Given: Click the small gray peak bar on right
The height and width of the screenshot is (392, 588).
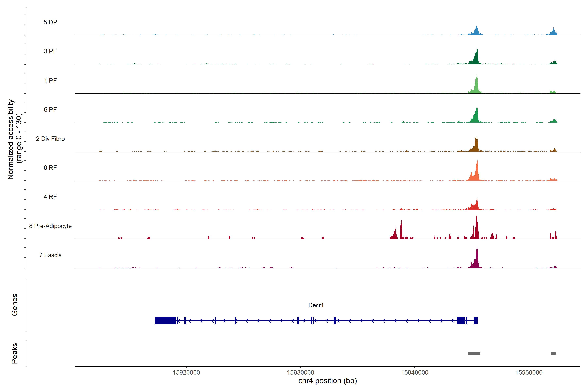Looking at the screenshot, I should tap(554, 353).
